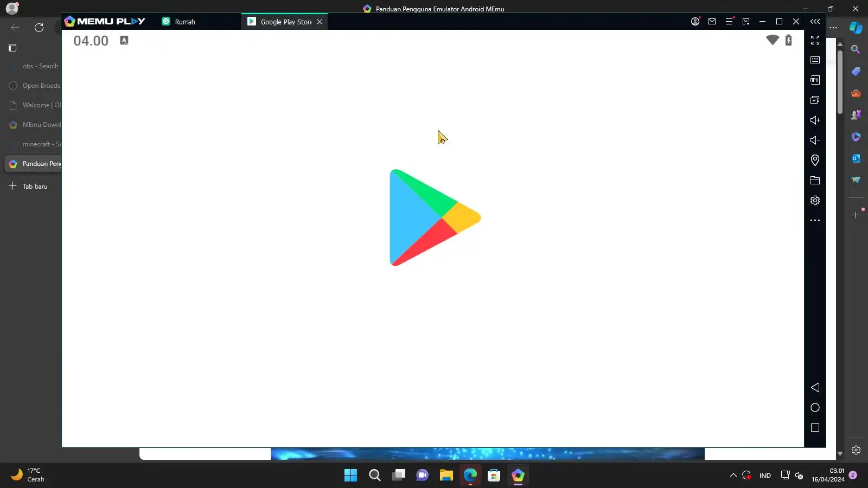Open File Explorer from taskbar
Screen dimensions: 868x488
coord(446,475)
